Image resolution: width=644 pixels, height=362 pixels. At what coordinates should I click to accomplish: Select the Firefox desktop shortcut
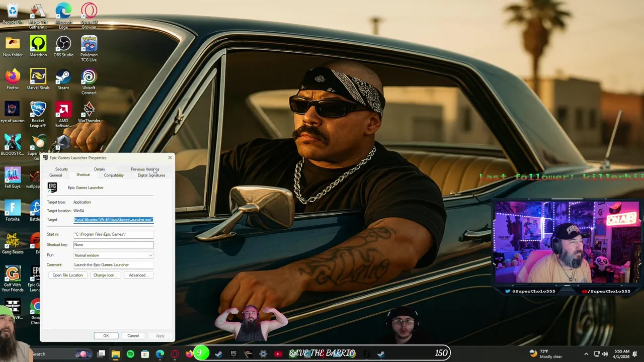13,79
